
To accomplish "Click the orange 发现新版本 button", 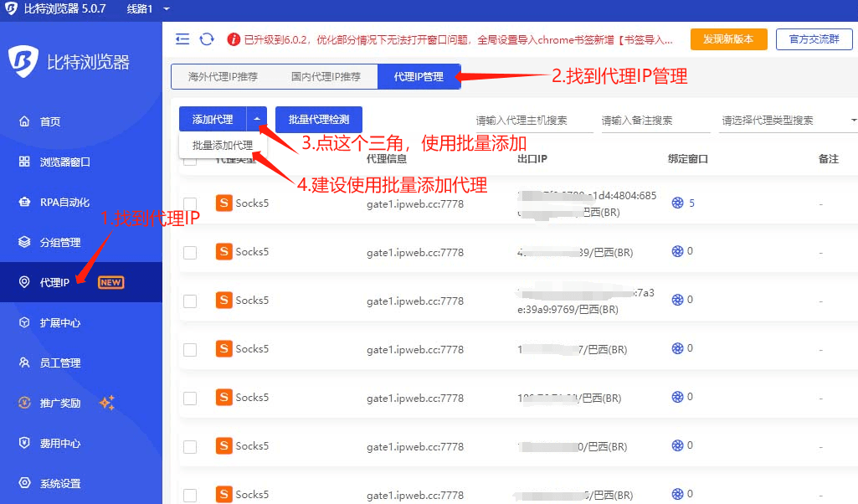I will pos(728,39).
